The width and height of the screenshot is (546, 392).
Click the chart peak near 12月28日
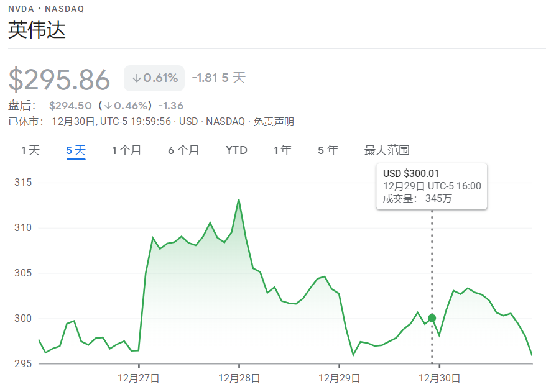239,199
